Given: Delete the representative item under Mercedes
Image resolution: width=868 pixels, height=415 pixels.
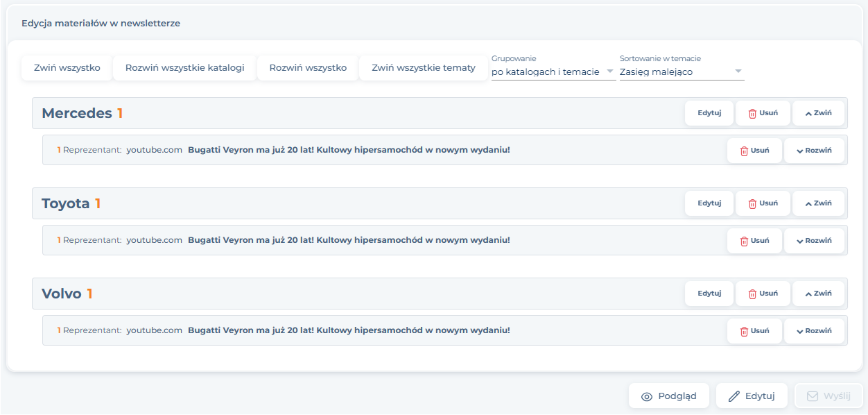Looking at the screenshot, I should click(754, 151).
